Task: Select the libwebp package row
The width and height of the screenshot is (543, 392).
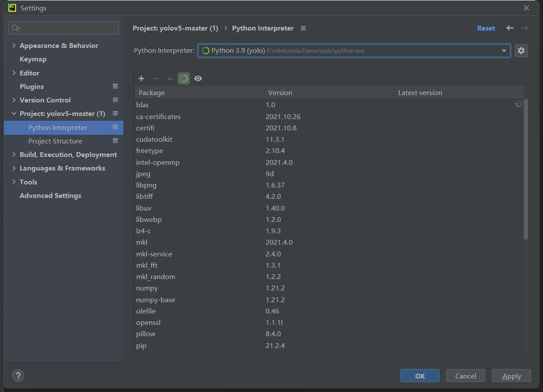Action: [329, 219]
